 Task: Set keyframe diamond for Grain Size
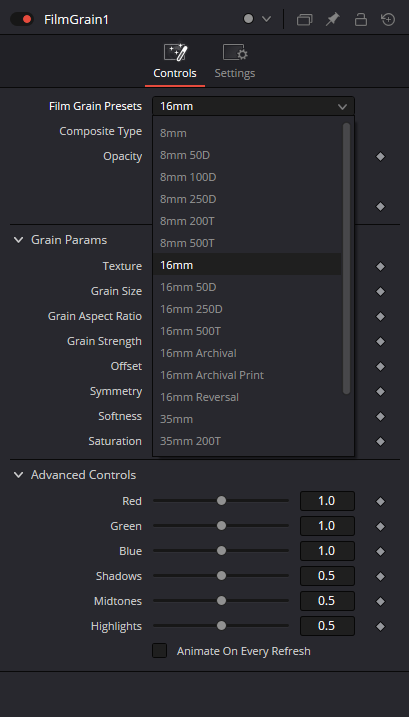(x=380, y=291)
